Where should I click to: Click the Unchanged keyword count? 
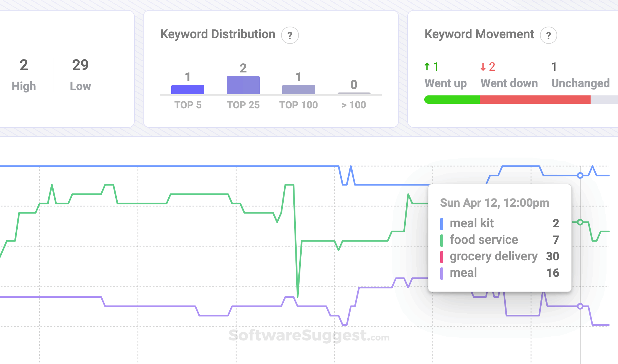(554, 66)
